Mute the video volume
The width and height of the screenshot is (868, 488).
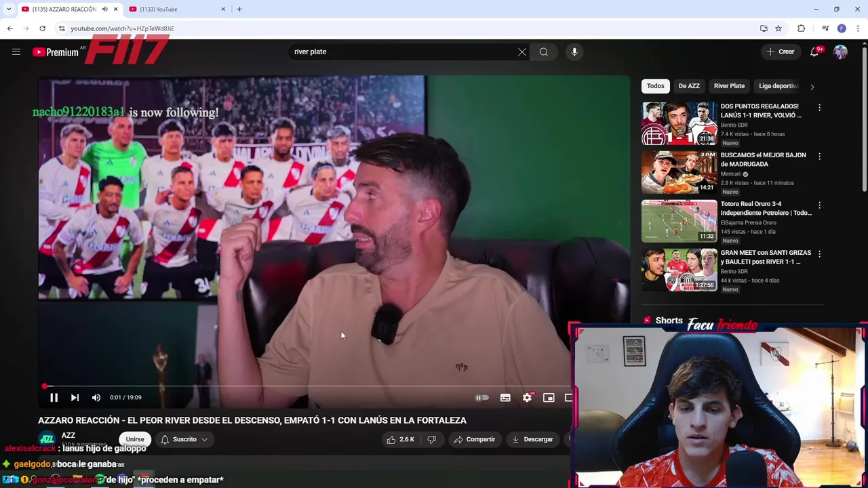96,398
